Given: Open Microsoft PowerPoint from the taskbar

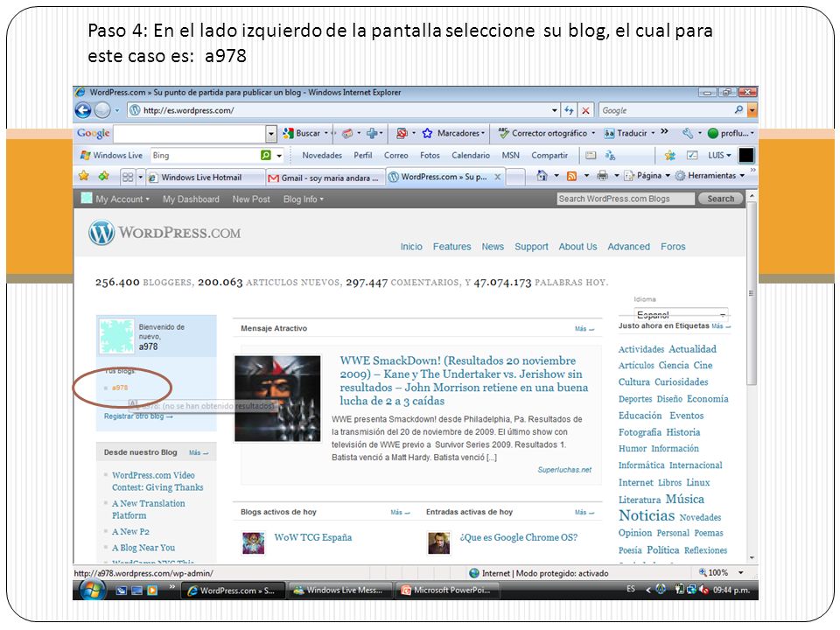Looking at the screenshot, I should point(448,591).
